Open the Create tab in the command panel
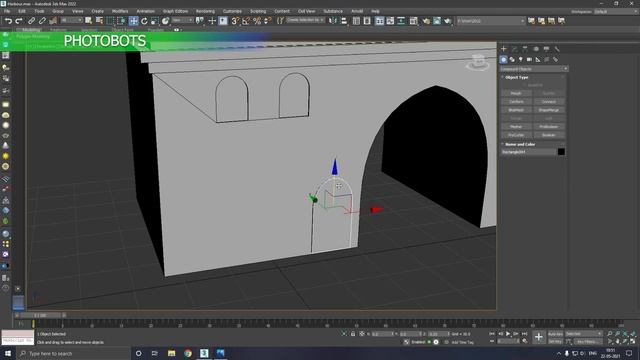The width and height of the screenshot is (640, 360). [504, 49]
